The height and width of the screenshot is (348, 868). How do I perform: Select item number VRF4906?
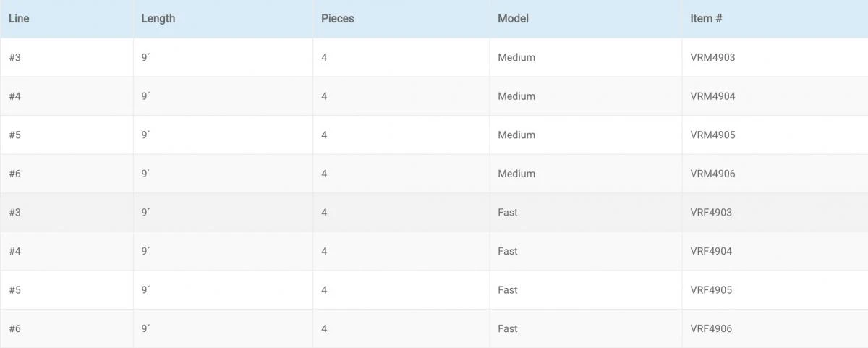click(711, 329)
